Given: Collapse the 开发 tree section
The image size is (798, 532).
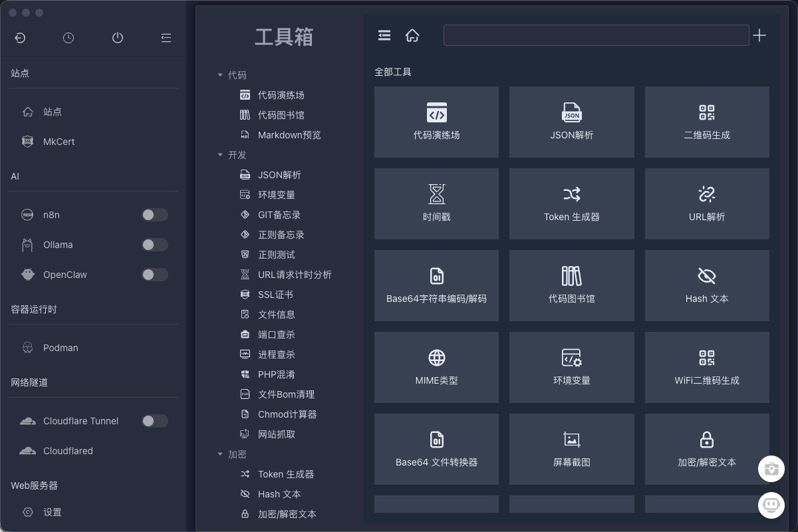Looking at the screenshot, I should 220,155.
